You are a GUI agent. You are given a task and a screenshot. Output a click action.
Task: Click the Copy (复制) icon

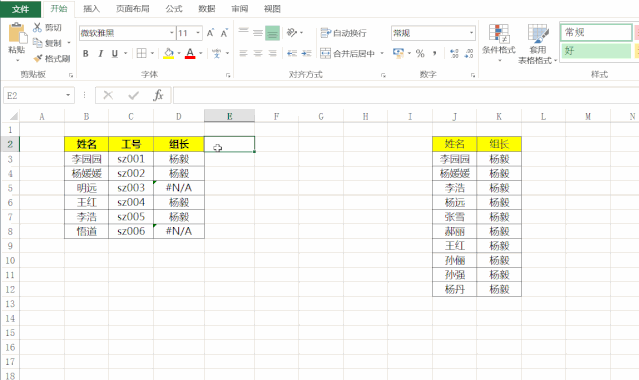[37, 42]
